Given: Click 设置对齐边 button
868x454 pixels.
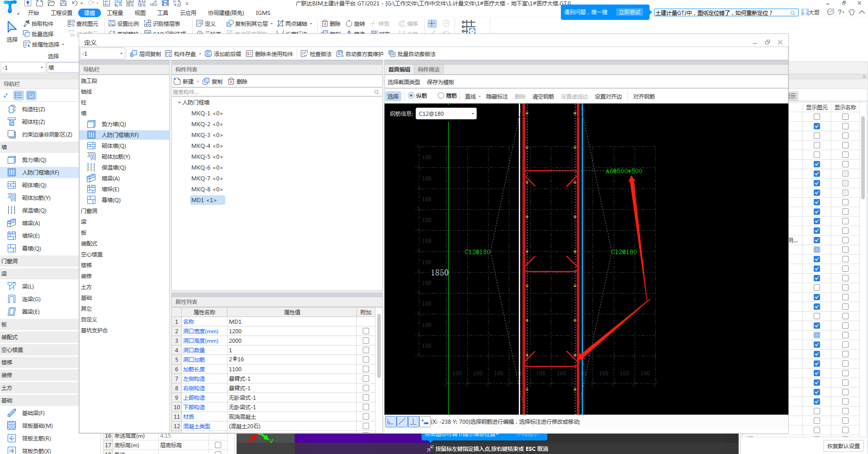Looking at the screenshot, I should coord(608,96).
